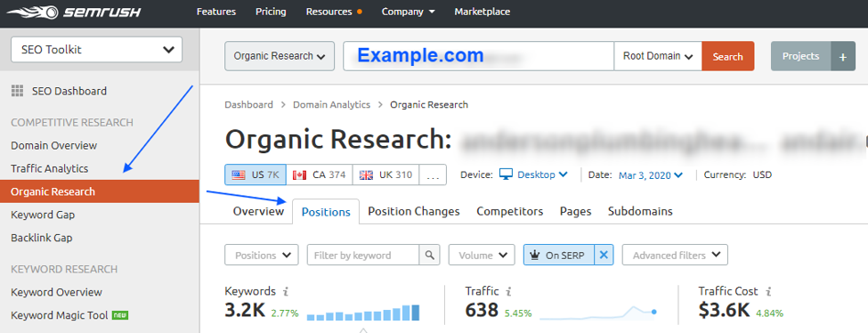Switch to the Competitors tab
The height and width of the screenshot is (333, 868).
[510, 211]
